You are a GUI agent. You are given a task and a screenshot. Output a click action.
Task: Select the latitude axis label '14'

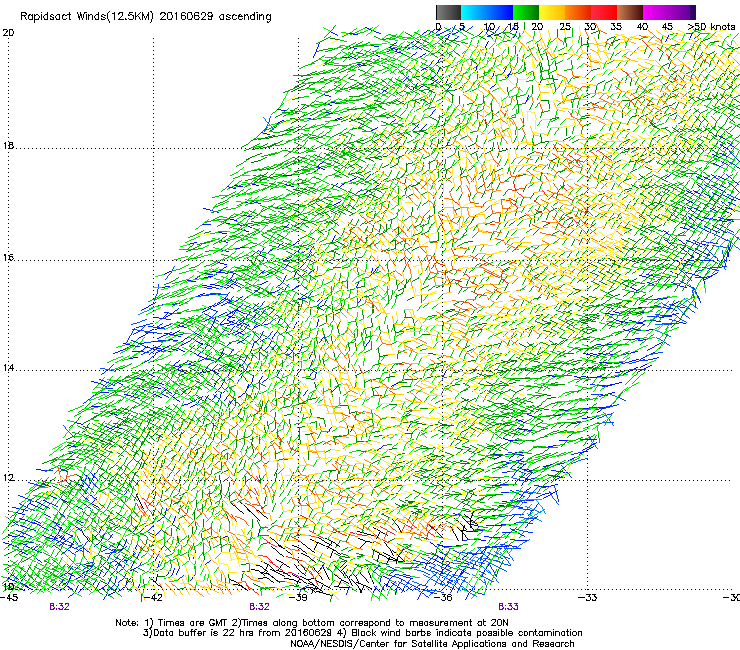(8, 368)
